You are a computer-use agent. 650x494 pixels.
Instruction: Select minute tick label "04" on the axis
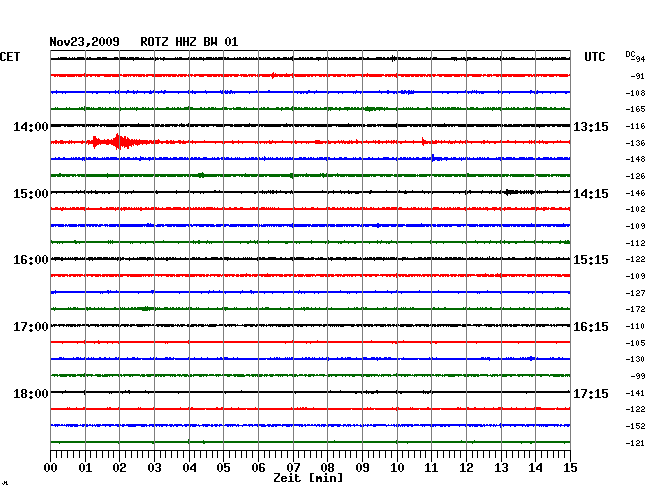(189, 468)
